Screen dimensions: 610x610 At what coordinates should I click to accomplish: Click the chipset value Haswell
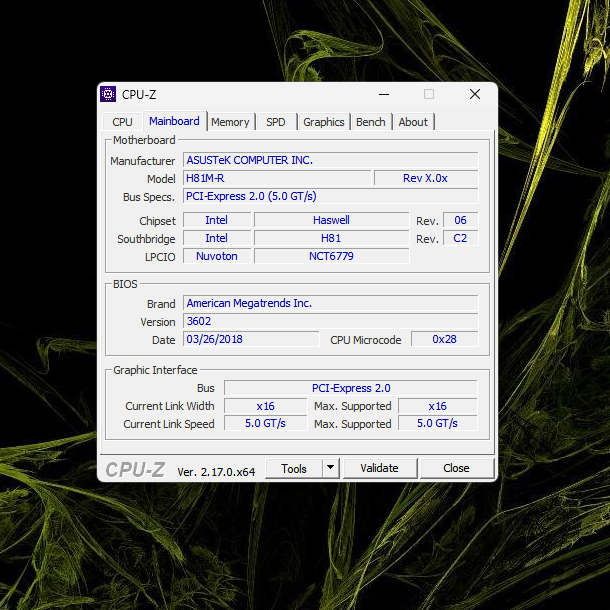(331, 220)
